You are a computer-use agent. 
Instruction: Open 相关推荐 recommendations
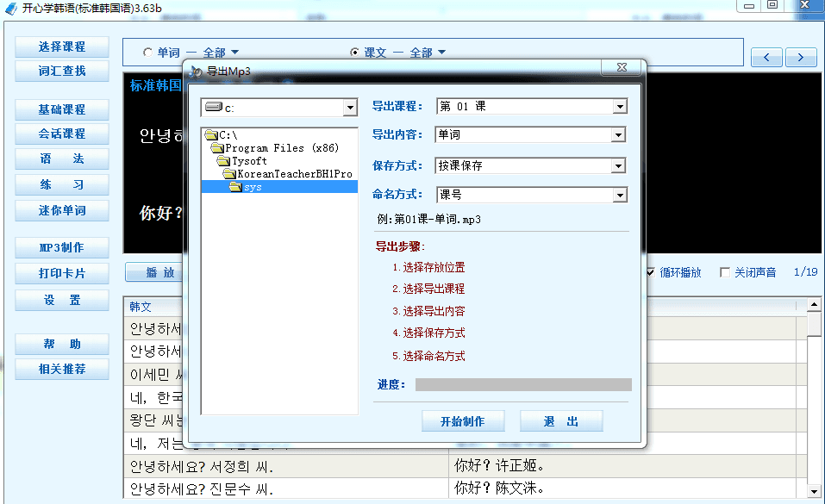point(62,370)
